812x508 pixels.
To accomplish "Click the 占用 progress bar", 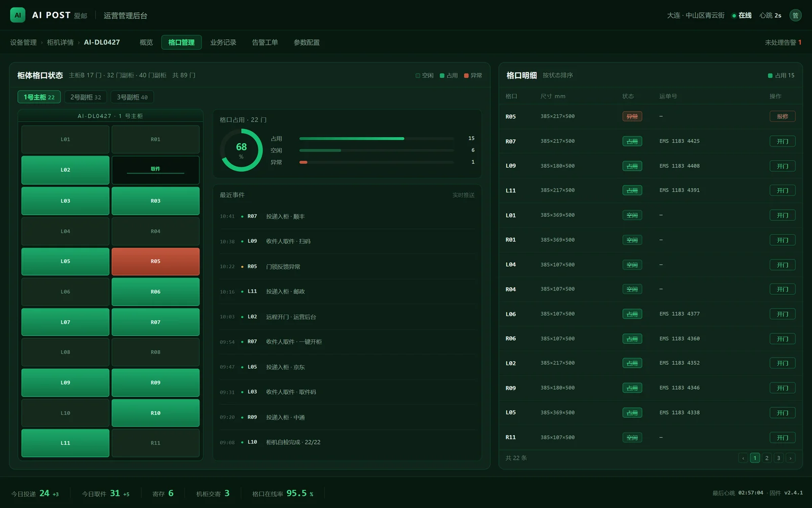I will click(377, 138).
